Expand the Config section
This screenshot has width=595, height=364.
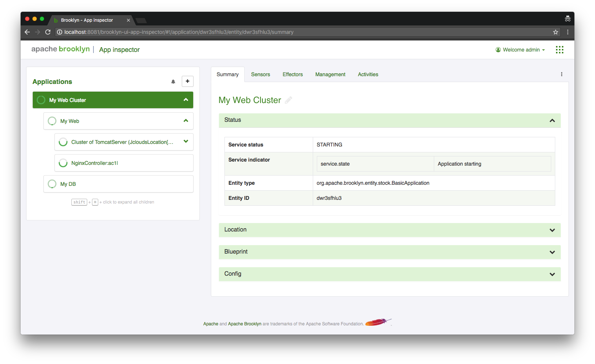(552, 274)
